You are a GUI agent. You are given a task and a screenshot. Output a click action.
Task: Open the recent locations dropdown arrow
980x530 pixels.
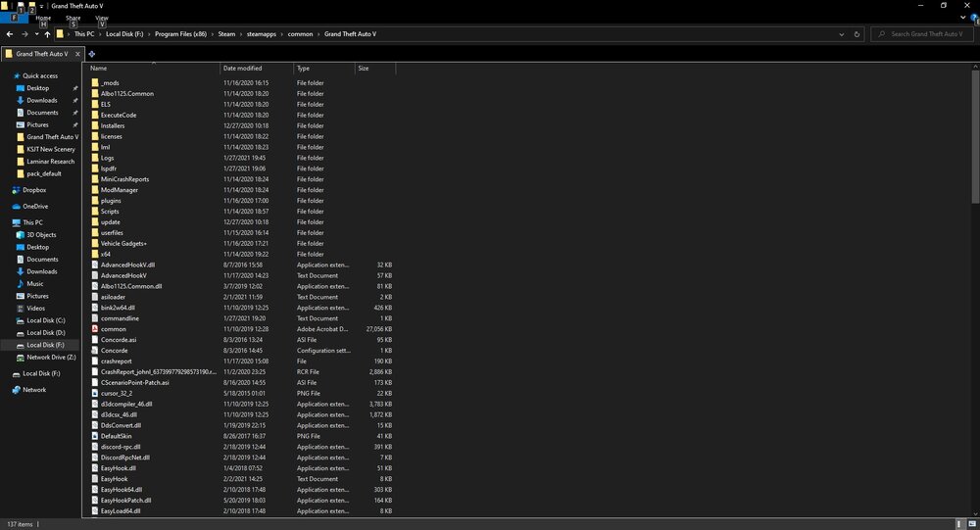click(x=36, y=34)
